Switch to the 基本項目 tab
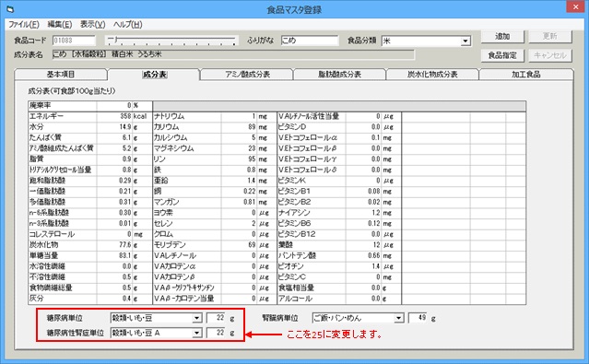Image resolution: width=589 pixels, height=364 pixels. pos(61,75)
